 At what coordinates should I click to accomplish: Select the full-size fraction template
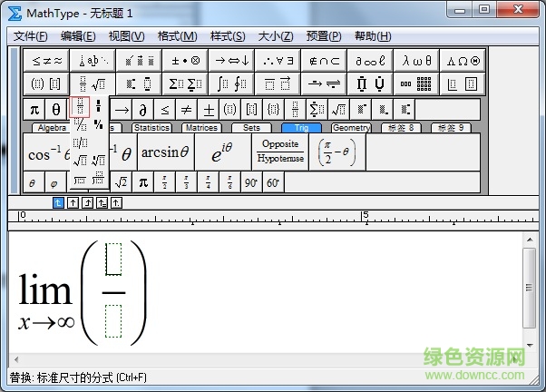click(x=81, y=106)
